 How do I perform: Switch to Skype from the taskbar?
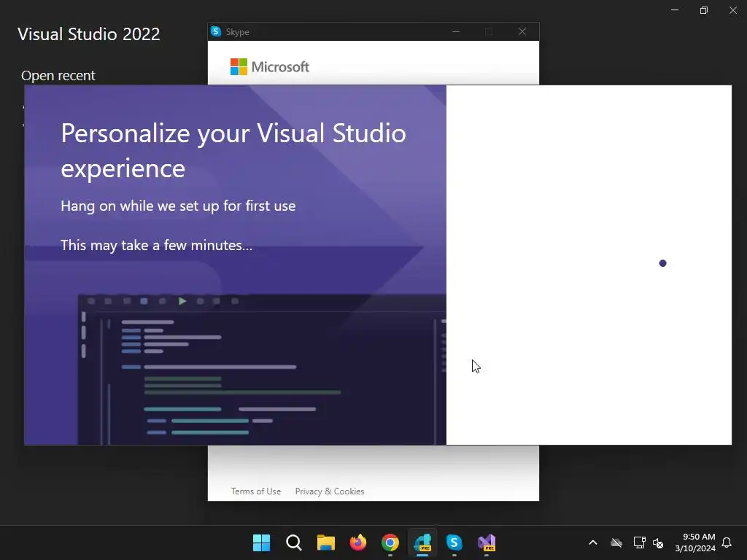click(454, 542)
